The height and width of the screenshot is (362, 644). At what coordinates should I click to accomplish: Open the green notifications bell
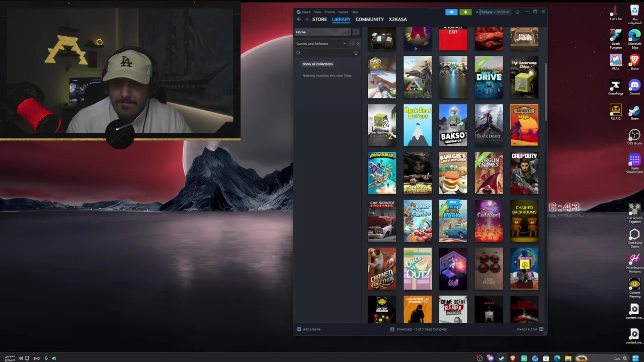(x=465, y=12)
